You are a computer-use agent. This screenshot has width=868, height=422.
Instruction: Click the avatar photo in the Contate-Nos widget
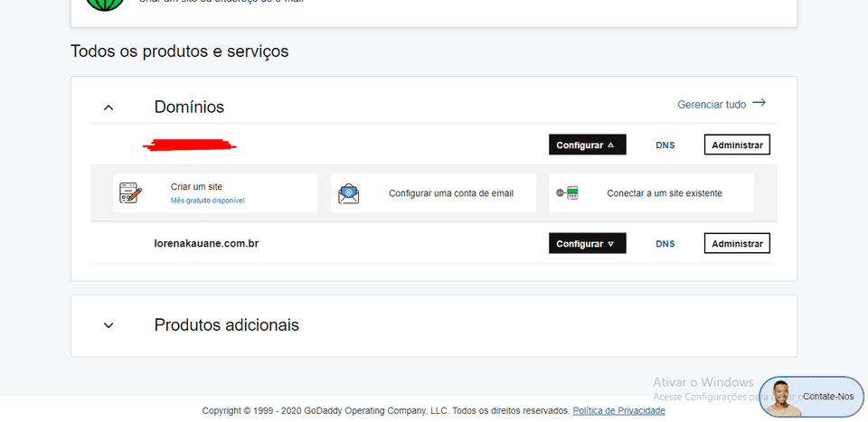tap(781, 399)
